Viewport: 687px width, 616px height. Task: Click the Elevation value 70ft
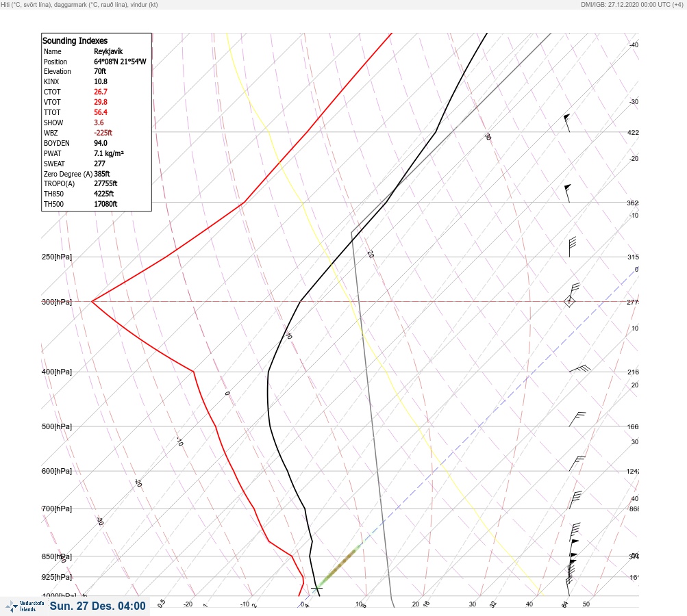(x=100, y=71)
